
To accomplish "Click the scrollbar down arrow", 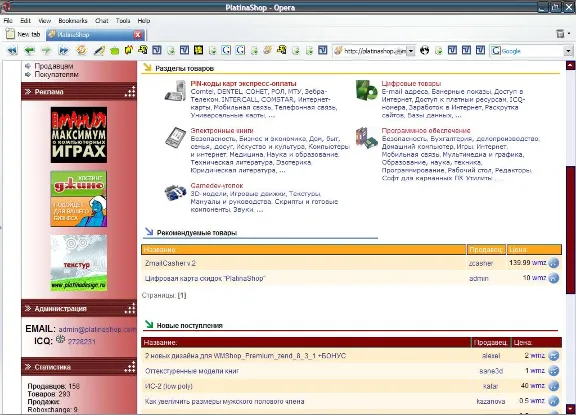I will 570,408.
